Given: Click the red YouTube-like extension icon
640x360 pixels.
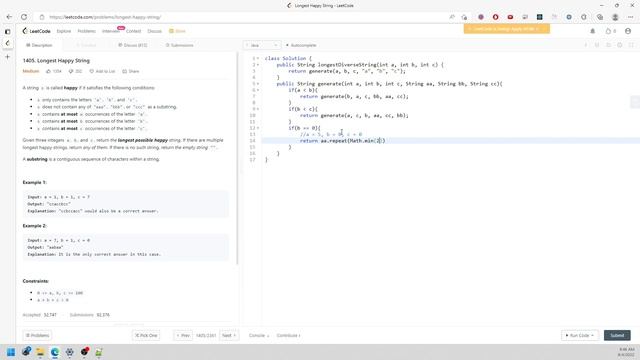Looking at the screenshot, I should pos(510,17).
